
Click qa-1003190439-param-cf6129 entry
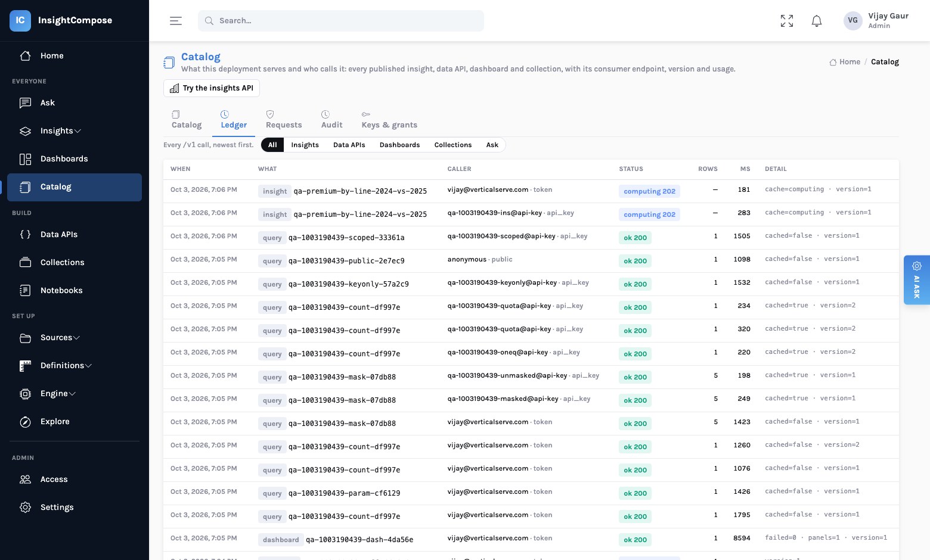[345, 493]
